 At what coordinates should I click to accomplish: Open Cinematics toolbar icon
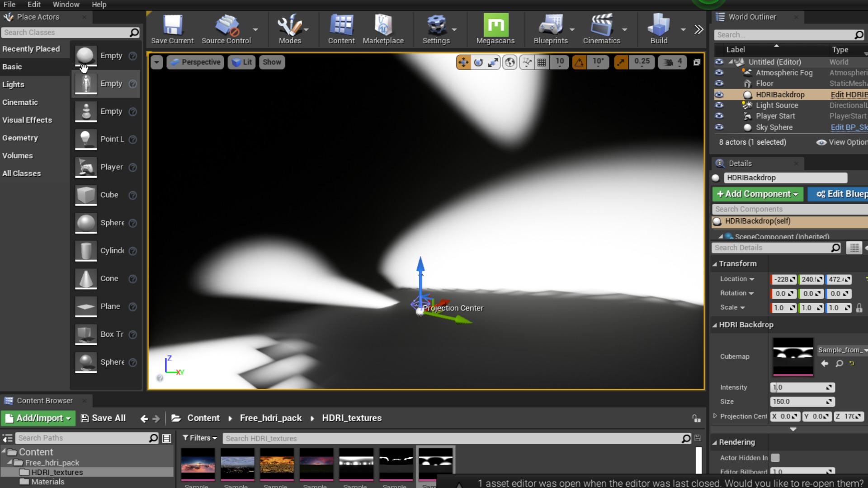(x=601, y=29)
